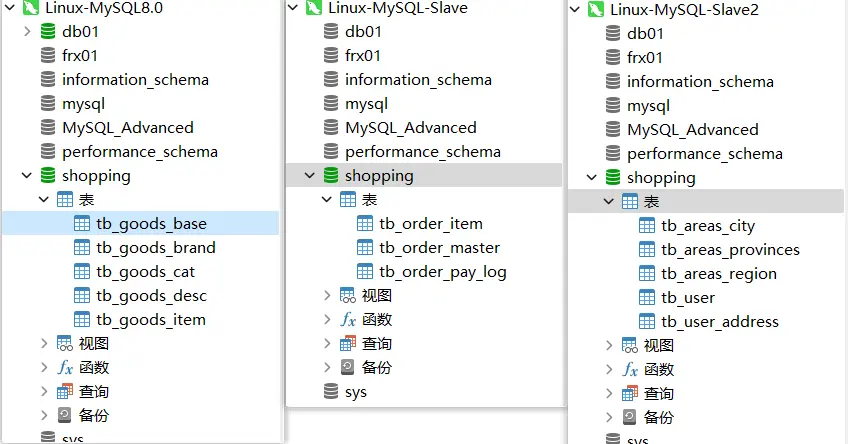Click the Linux-MySQL-Slave connection icon
This screenshot has height=444, width=848.
[x=314, y=7]
